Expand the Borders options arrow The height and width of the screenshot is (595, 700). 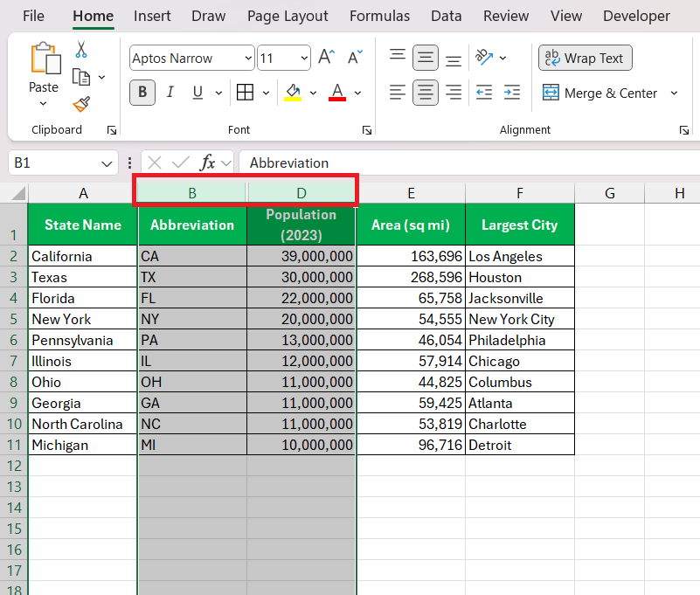(x=266, y=93)
